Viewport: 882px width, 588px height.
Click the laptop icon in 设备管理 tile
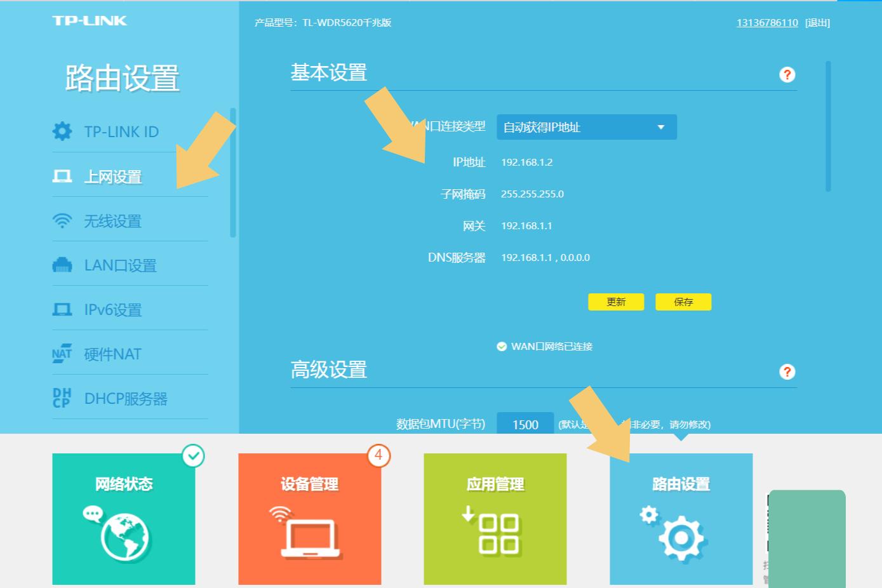[x=306, y=533]
